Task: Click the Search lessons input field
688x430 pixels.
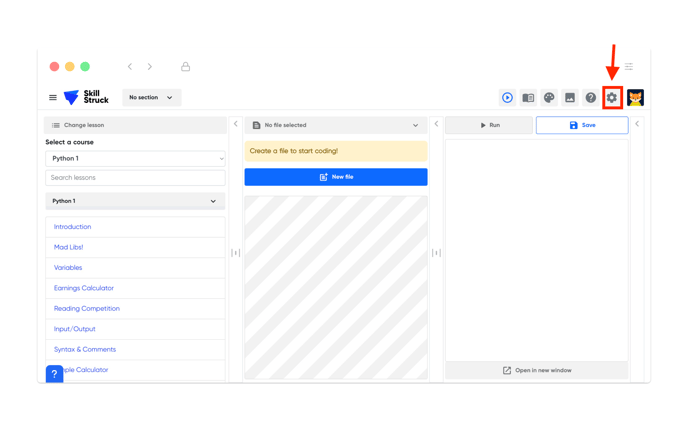Action: pyautogui.click(x=135, y=178)
